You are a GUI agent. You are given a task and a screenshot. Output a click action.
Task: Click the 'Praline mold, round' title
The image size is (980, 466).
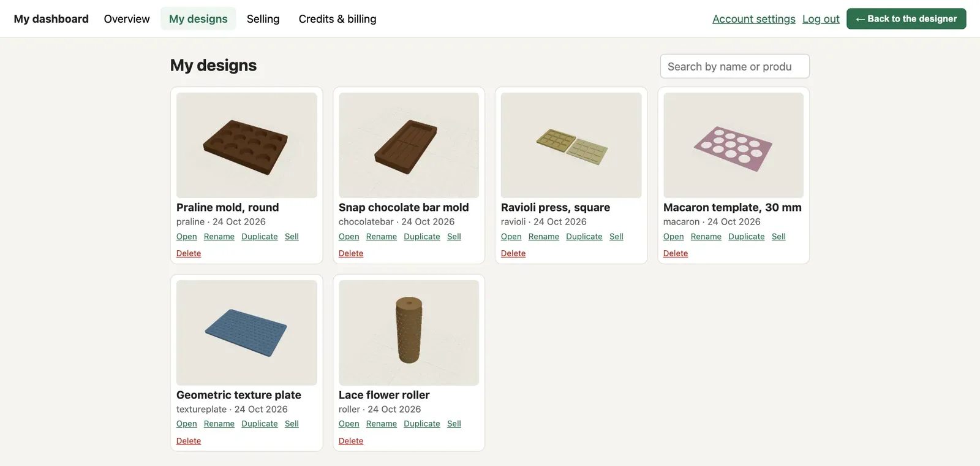(x=228, y=207)
